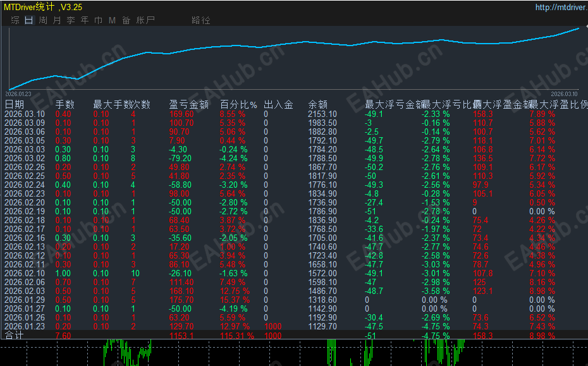The image size is (588, 366).
Task: Select the 2026.03.02 date row
Action: tap(25, 158)
